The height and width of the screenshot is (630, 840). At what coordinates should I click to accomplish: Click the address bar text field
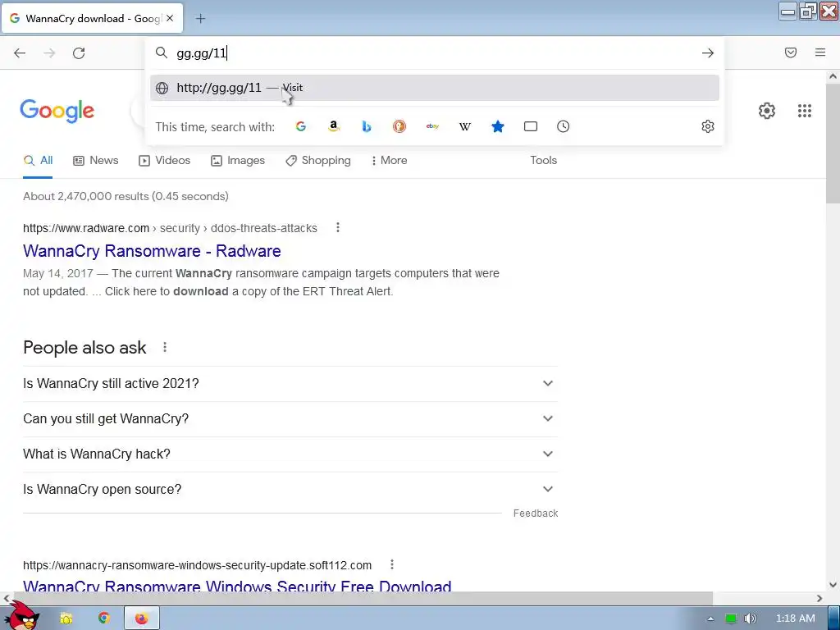point(434,53)
